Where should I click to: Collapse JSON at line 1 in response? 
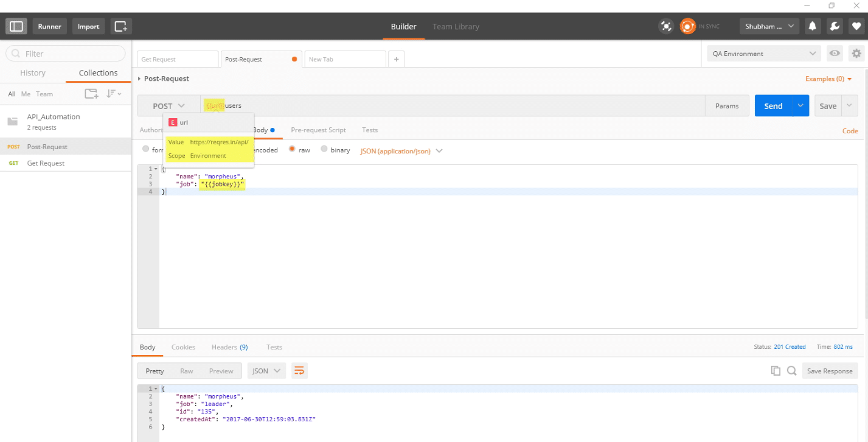coord(156,388)
